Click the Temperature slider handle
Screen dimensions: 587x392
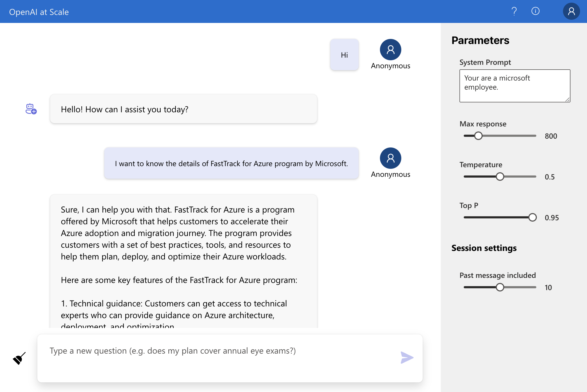tap(500, 177)
